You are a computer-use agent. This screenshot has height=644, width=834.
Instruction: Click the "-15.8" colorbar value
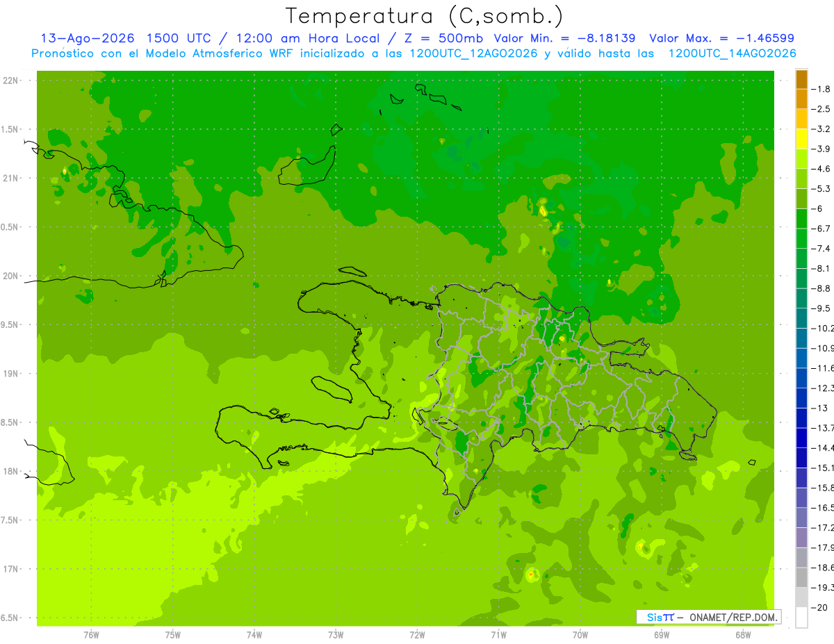pyautogui.click(x=822, y=488)
